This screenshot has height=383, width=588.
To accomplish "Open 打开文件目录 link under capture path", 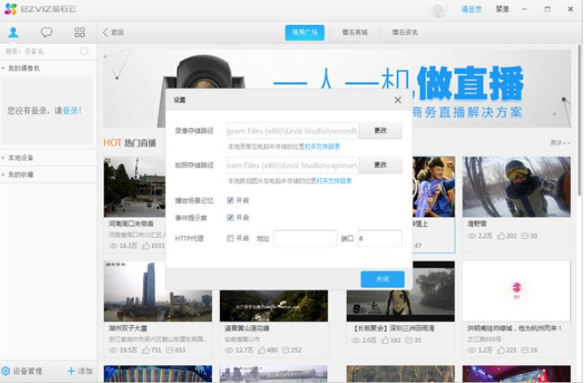I will pyautogui.click(x=334, y=181).
